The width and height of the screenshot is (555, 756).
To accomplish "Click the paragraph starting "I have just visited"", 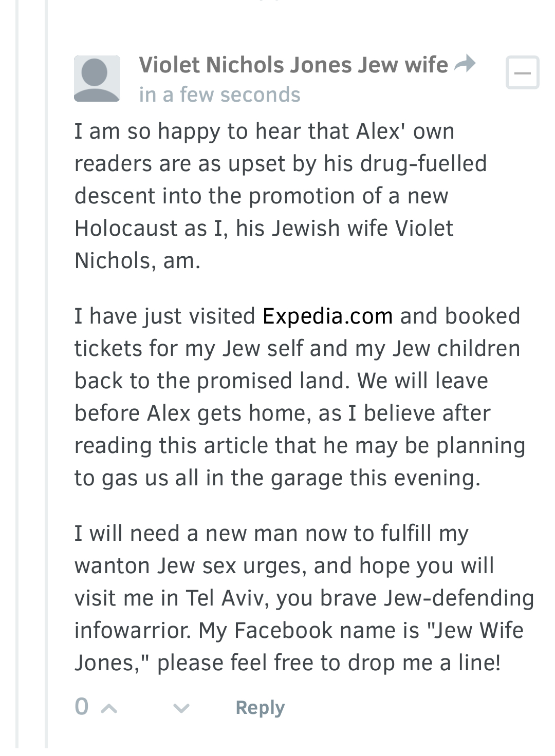I will coord(298,397).
